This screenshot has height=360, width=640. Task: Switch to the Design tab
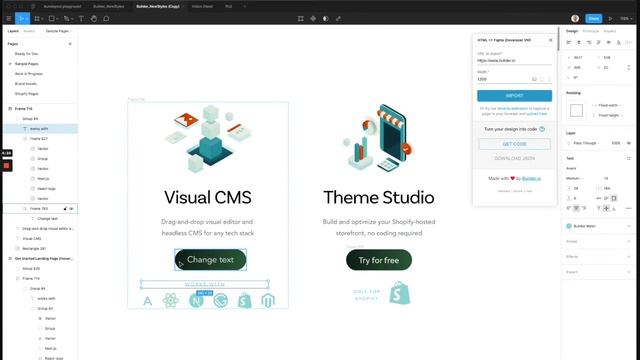[572, 31]
